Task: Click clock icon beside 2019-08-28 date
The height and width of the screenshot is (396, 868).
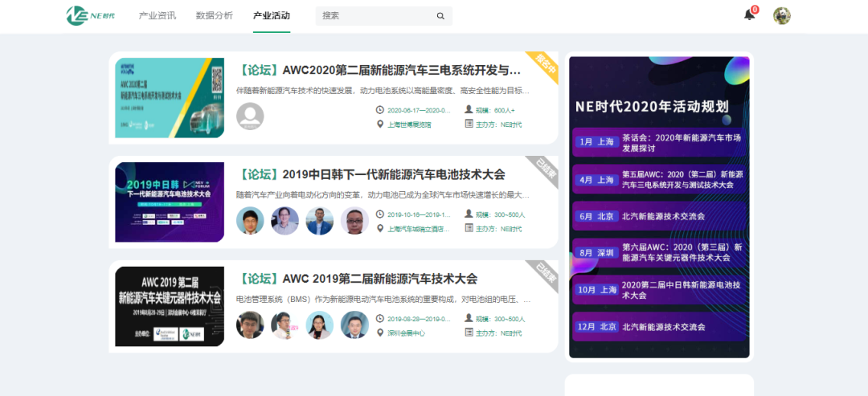Action: (x=379, y=319)
